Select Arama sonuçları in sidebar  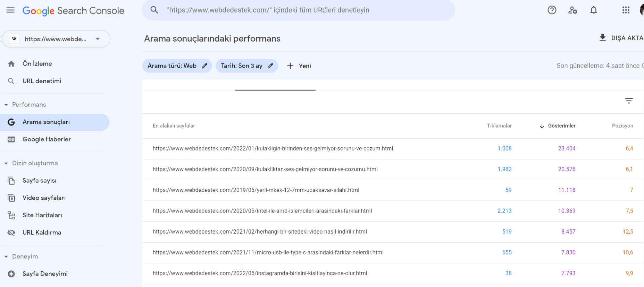point(55,122)
